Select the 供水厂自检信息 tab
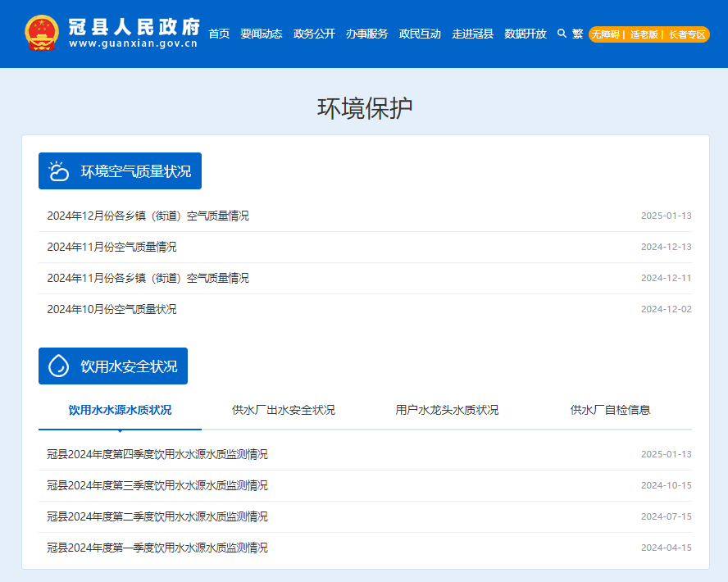 [610, 410]
